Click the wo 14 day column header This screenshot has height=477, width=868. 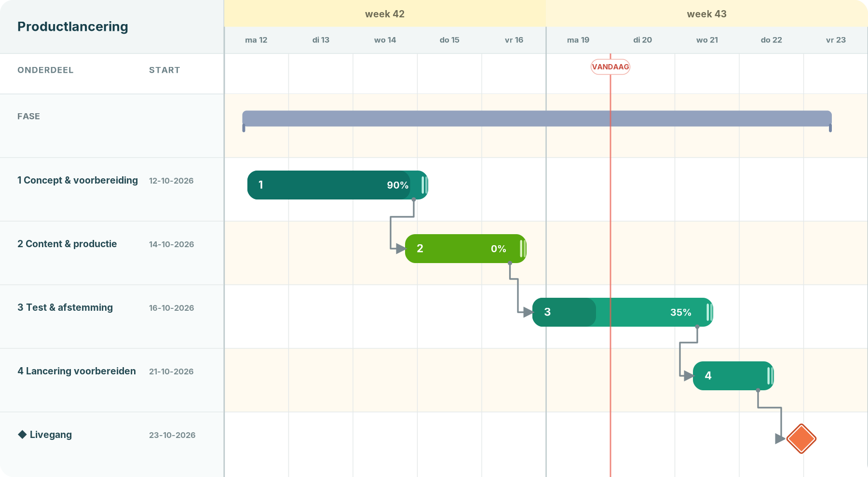[x=385, y=40]
